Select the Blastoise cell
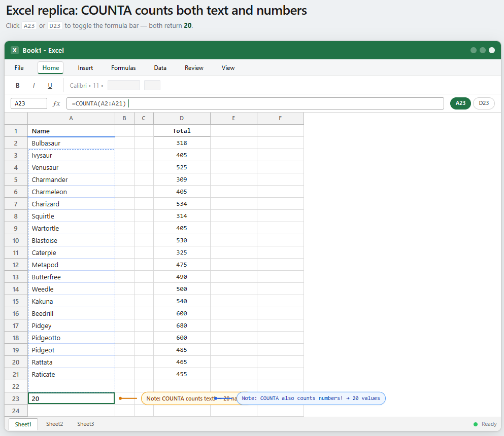 point(71,241)
